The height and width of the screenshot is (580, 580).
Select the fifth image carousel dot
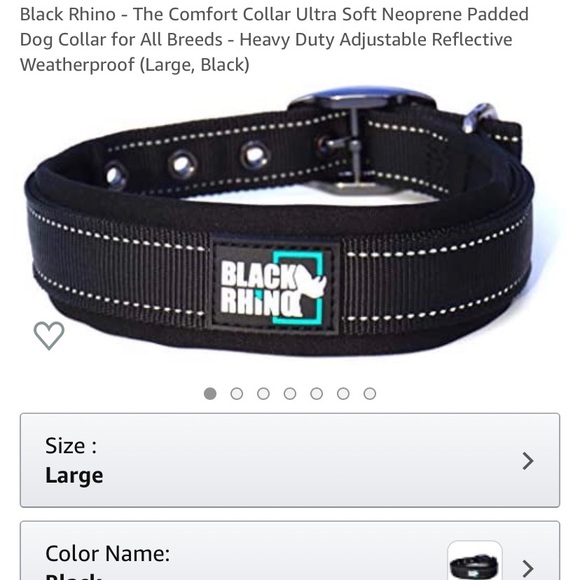[317, 394]
